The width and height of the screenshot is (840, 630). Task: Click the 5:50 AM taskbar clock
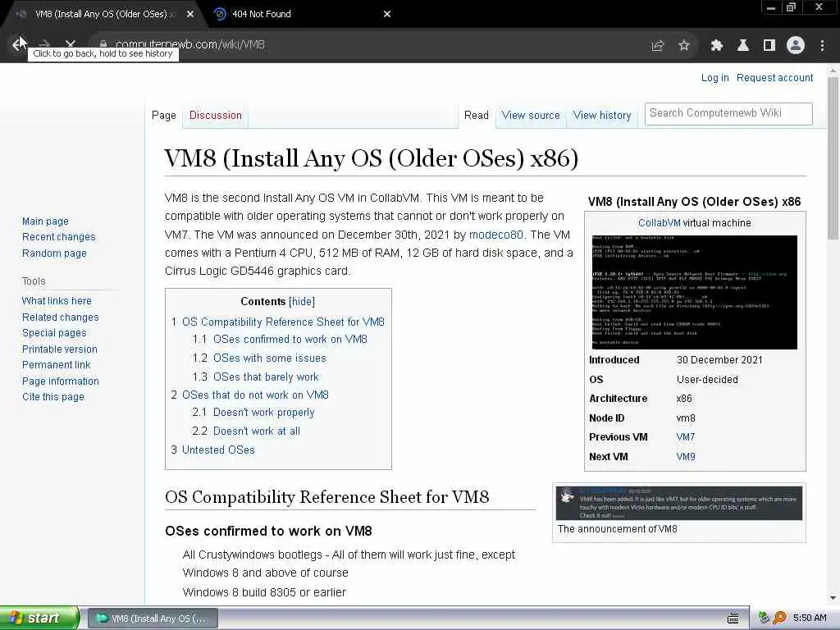click(x=810, y=618)
